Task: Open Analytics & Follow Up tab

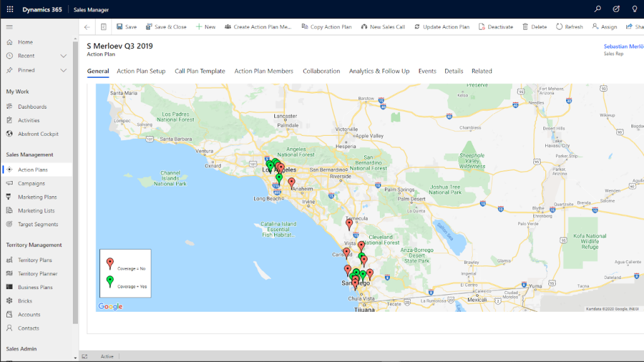Action: 379,71
